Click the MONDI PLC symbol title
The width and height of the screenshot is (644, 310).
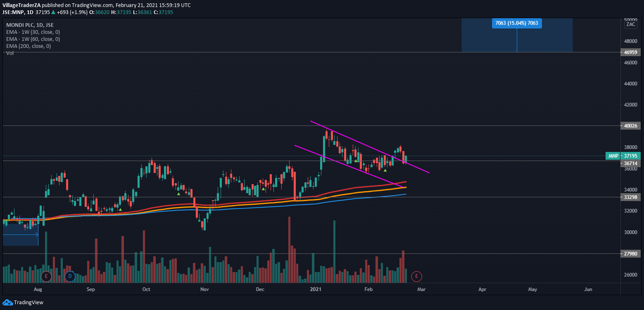(20, 25)
